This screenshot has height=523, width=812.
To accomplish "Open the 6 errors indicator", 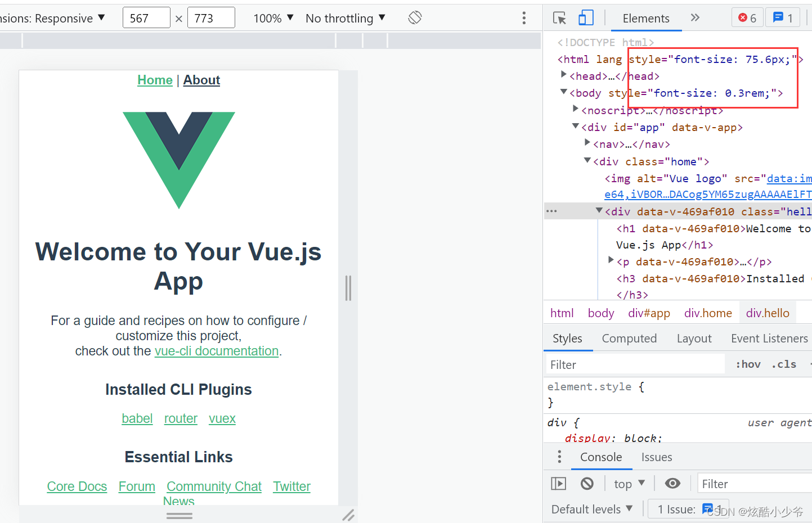I will 747,18.
